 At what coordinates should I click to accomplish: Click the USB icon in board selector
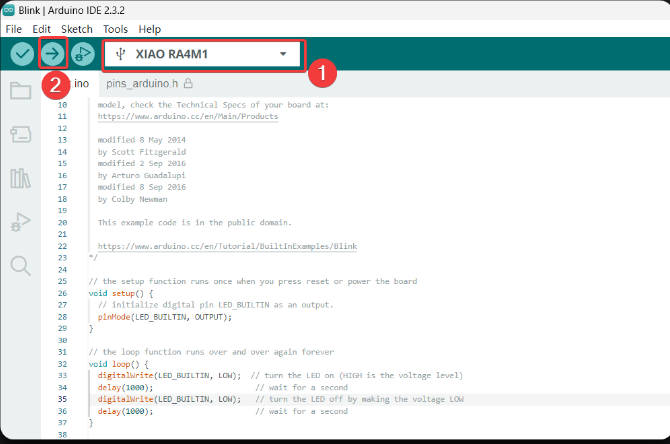[x=121, y=54]
